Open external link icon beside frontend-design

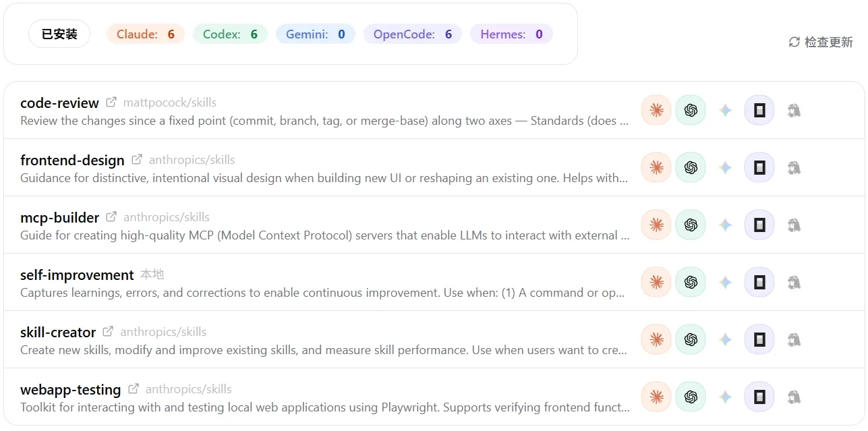pos(137,160)
